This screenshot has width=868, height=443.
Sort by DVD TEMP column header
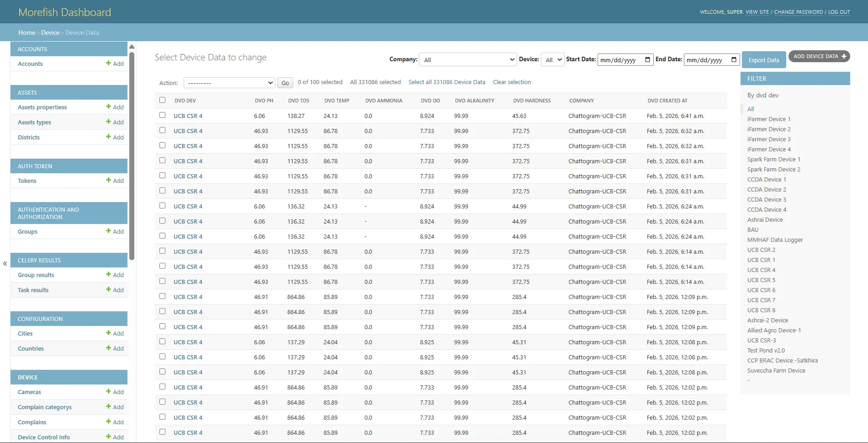coord(337,101)
